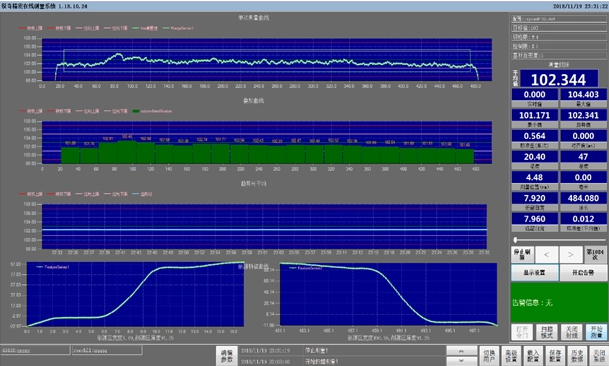Click the 开始测量 start measuring button
Screen dimensions: 609x366
coord(596,332)
